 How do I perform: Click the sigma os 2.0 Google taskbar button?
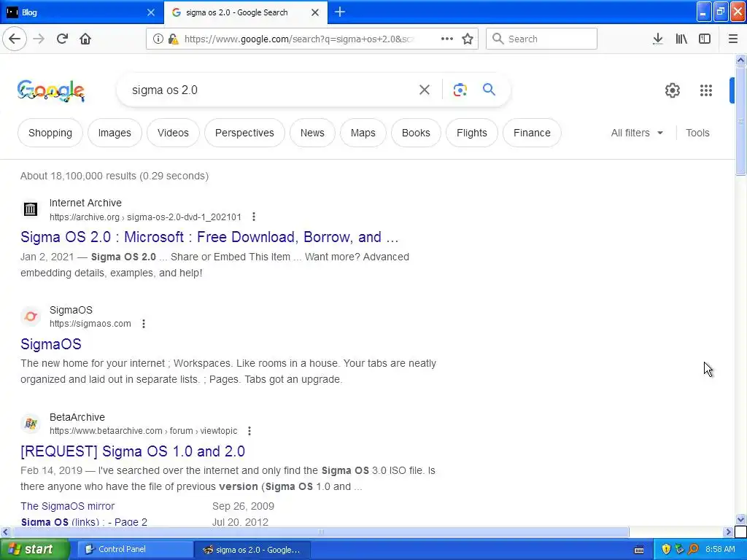[252, 550]
